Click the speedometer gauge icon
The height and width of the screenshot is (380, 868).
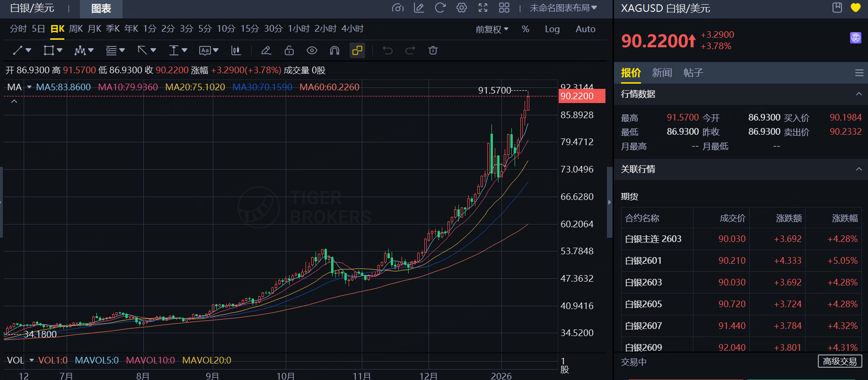398,8
